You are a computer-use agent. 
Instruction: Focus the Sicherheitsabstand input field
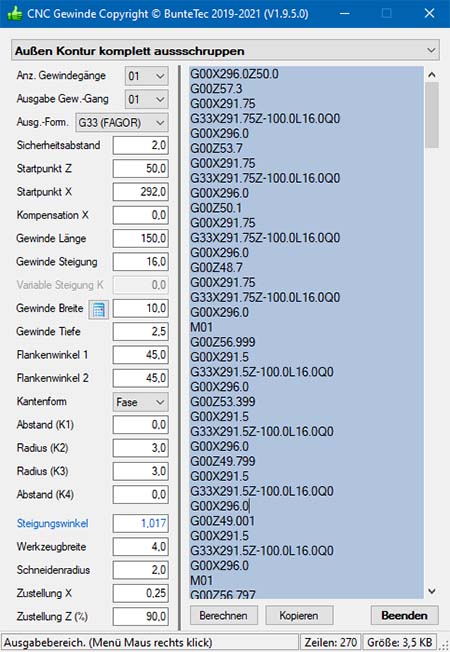click(x=140, y=146)
